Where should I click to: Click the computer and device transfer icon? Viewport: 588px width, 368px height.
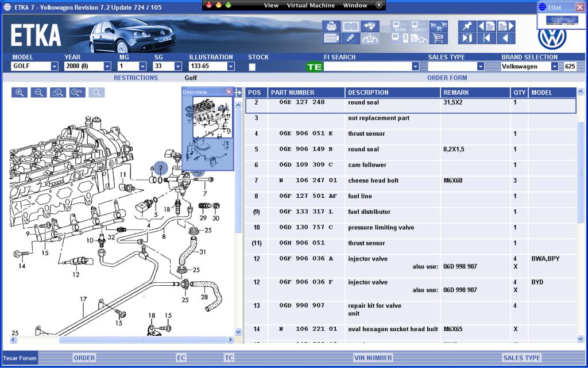pyautogui.click(x=400, y=39)
